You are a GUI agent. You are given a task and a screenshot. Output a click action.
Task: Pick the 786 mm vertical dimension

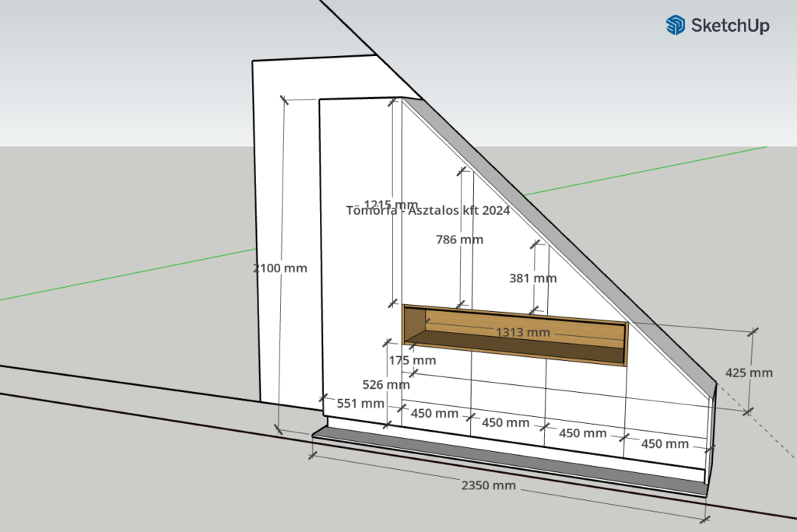point(459,240)
